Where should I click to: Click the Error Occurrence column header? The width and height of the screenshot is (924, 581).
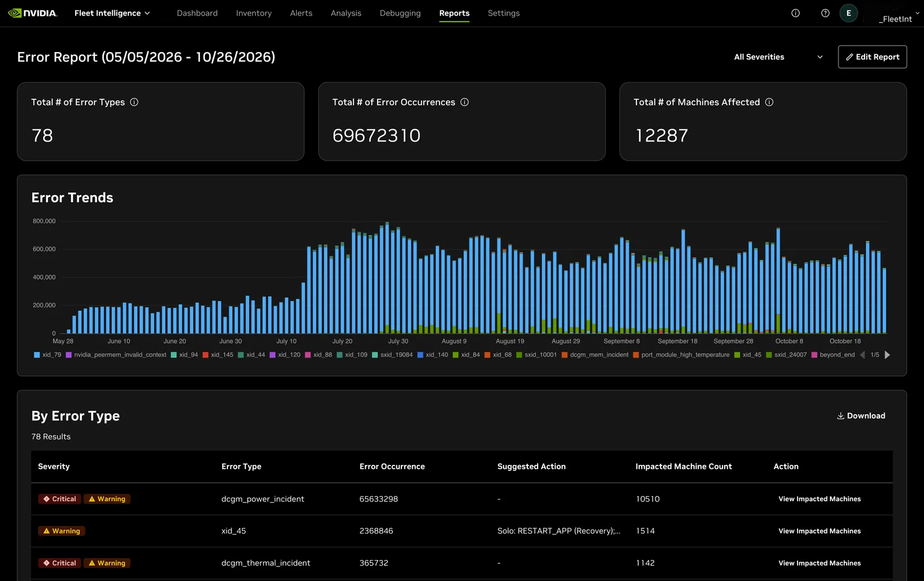pyautogui.click(x=392, y=467)
